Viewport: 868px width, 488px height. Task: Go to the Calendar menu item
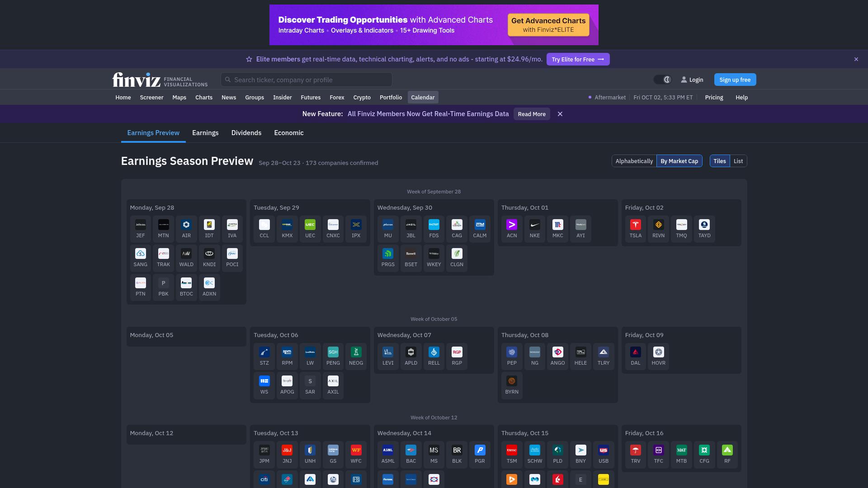point(423,98)
